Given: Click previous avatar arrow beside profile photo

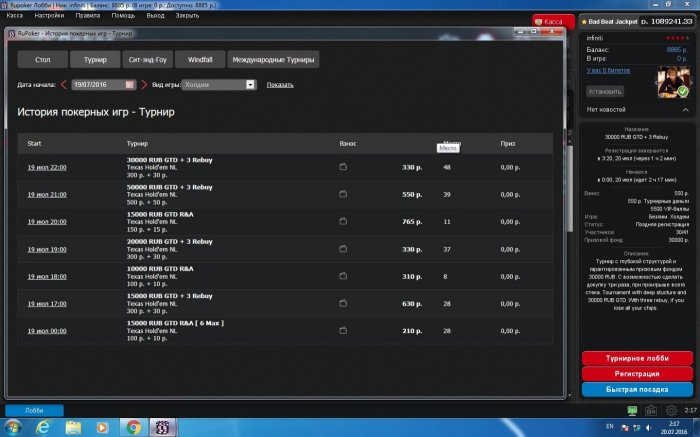Looking at the screenshot, I should [x=656, y=83].
